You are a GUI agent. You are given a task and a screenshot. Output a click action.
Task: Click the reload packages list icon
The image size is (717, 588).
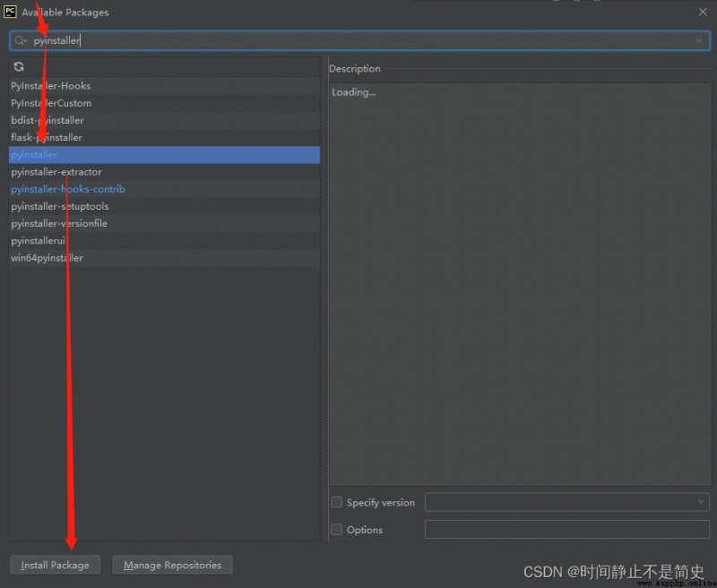[19, 66]
